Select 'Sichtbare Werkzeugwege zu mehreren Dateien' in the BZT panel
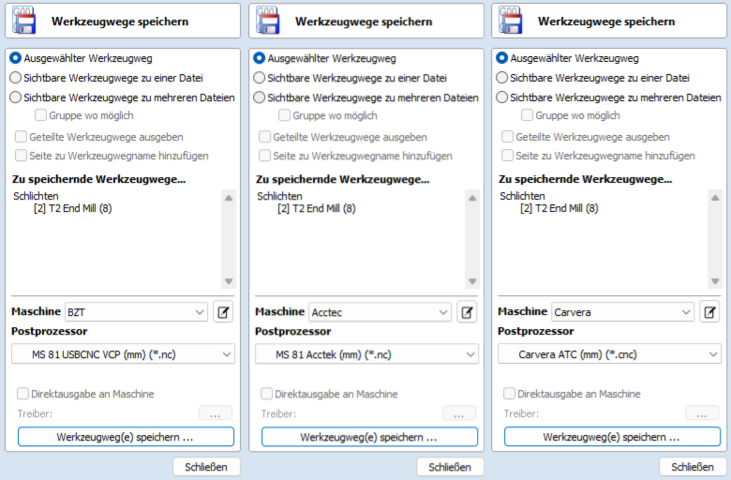This screenshot has height=480, width=731. (x=15, y=97)
